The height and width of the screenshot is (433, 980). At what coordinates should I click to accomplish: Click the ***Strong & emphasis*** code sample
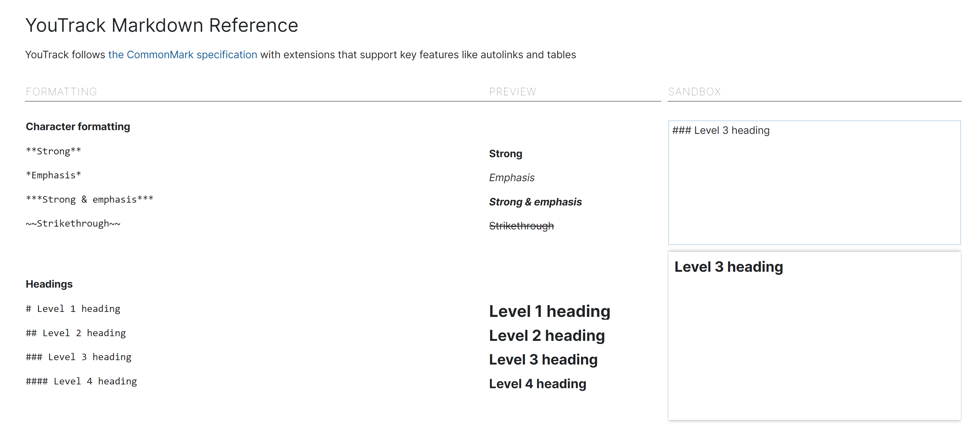(89, 200)
